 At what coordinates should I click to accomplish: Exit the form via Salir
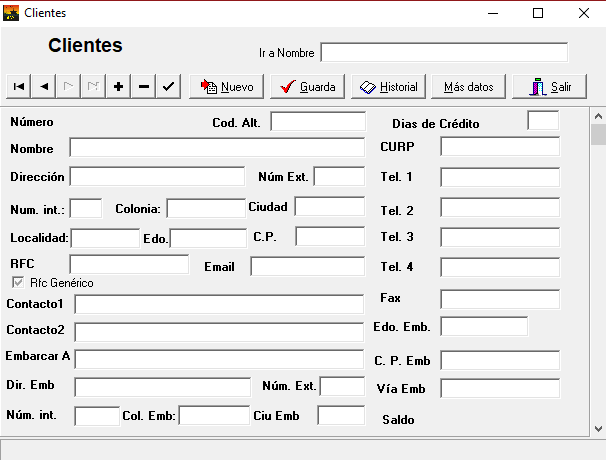(549, 87)
